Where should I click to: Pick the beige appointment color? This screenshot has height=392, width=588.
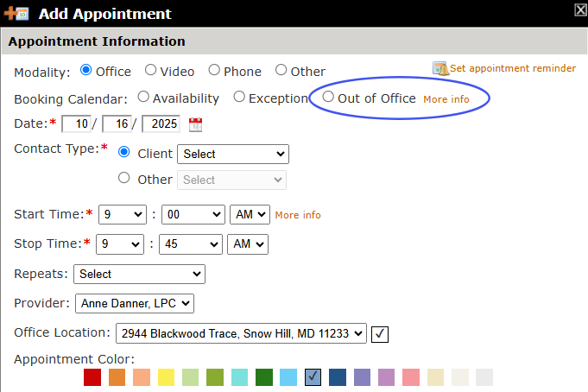[x=435, y=377]
